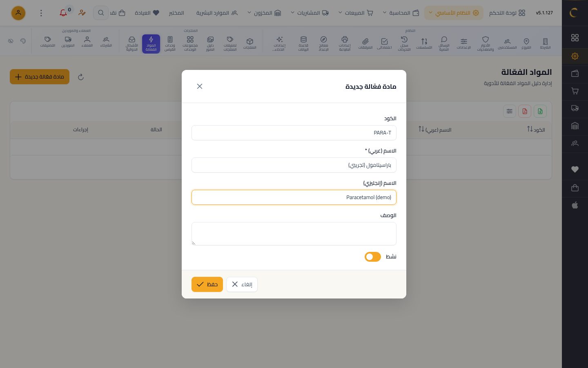Export table to Excel icon
588x368 pixels.
[540, 111]
